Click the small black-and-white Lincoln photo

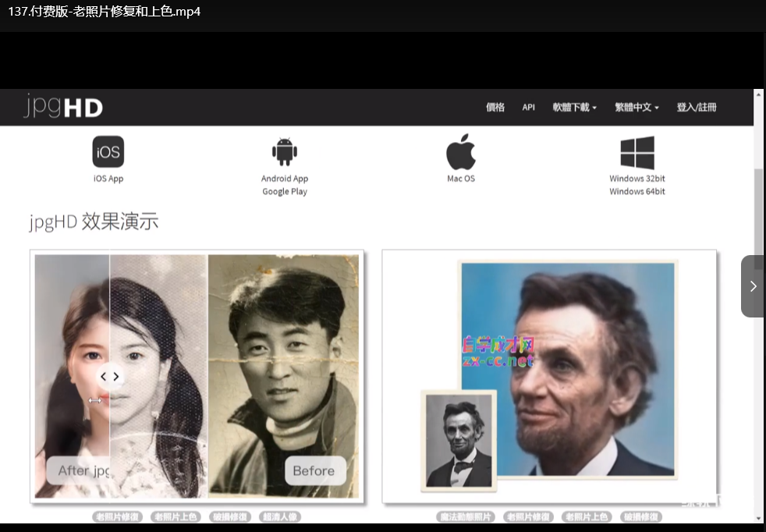459,441
